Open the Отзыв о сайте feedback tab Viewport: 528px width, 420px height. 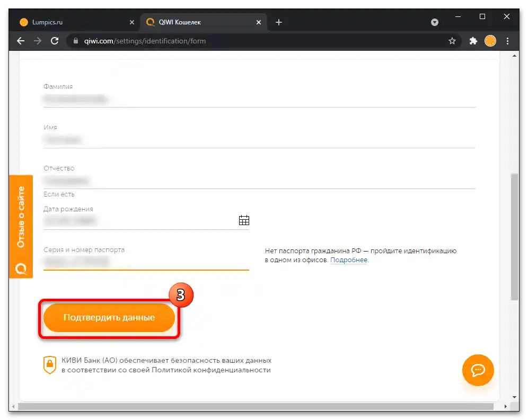(x=21, y=227)
